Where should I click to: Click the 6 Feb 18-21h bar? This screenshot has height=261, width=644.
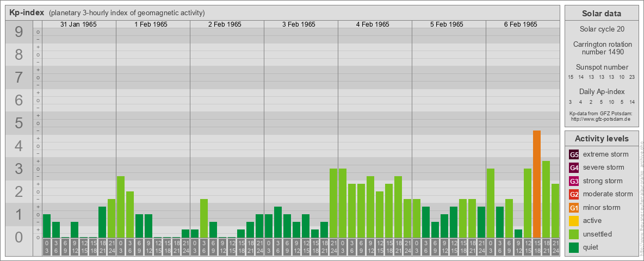pyautogui.click(x=546, y=199)
